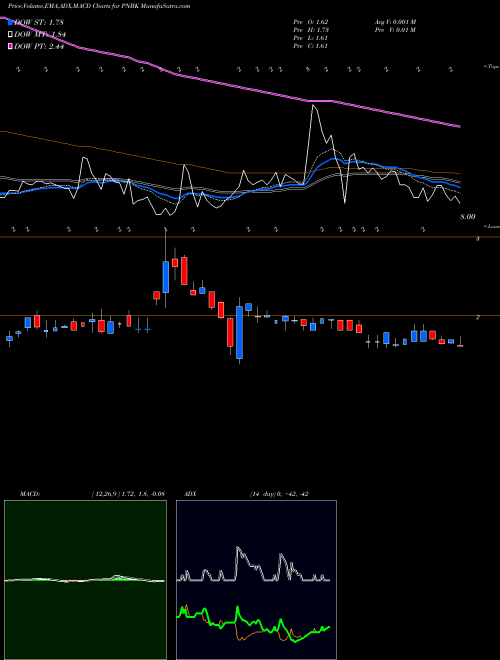Click the 8.00 axis label

(468, 217)
